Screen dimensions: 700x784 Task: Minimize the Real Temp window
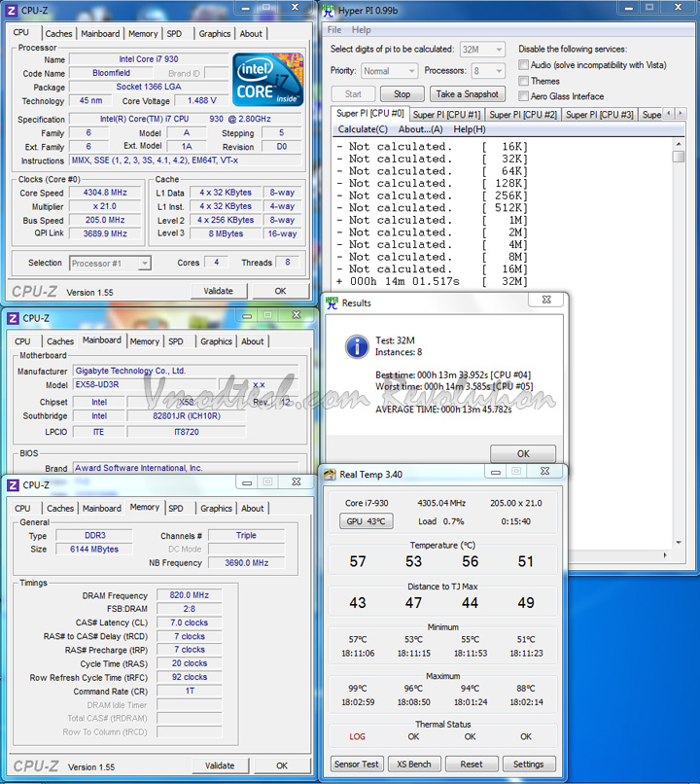click(496, 471)
